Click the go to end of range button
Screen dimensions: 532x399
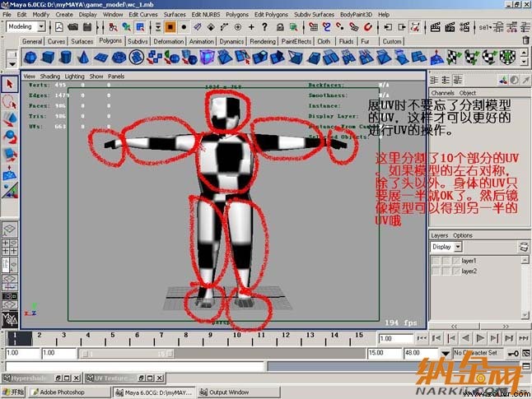(x=525, y=338)
